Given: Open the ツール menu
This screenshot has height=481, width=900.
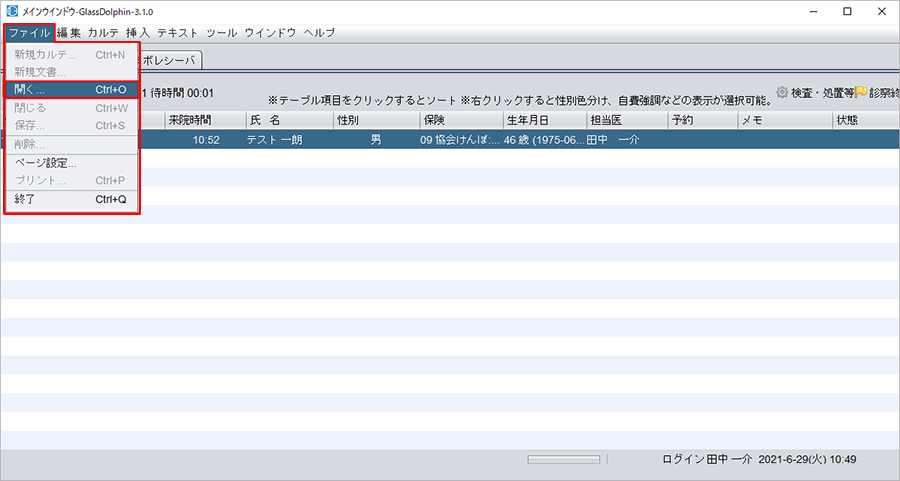Looking at the screenshot, I should (x=222, y=33).
